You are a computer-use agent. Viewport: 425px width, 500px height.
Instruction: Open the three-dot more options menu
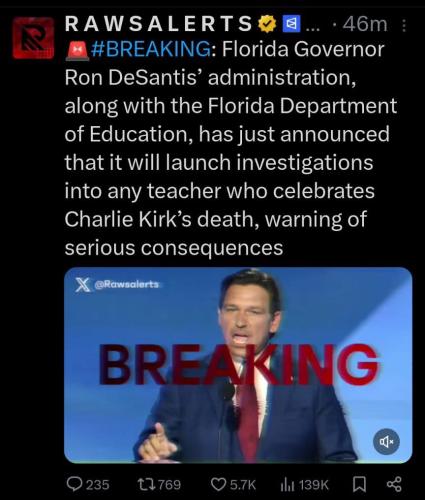404,25
